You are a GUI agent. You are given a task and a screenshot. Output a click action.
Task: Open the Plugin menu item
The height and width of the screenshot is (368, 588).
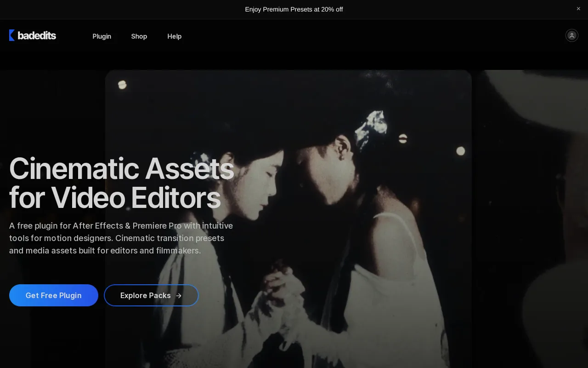point(102,36)
